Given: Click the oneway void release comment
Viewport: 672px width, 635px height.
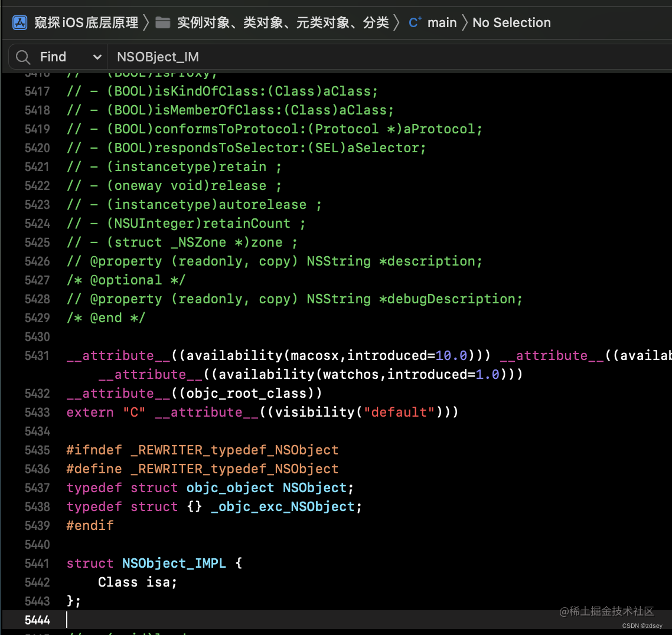Looking at the screenshot, I should pos(174,186).
